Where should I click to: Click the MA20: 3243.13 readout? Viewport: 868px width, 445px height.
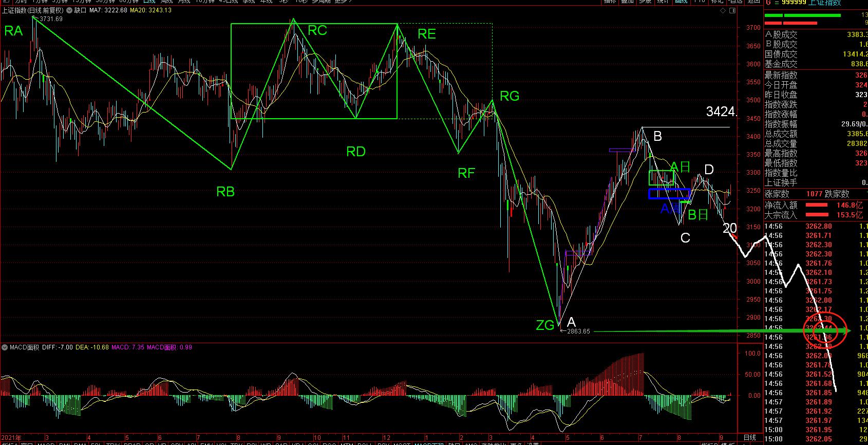[x=150, y=10]
